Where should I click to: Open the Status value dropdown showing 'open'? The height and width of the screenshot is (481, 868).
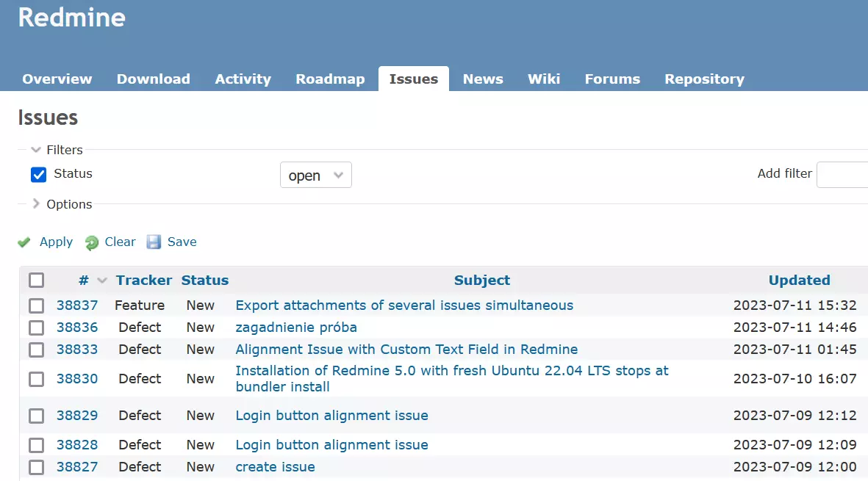[x=315, y=175]
